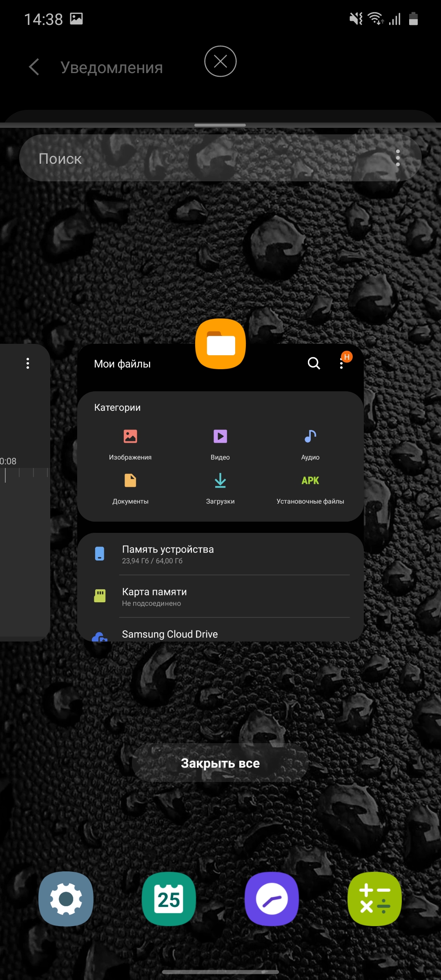Select Карта памяти storage entry
This screenshot has height=980, width=441.
click(x=220, y=597)
